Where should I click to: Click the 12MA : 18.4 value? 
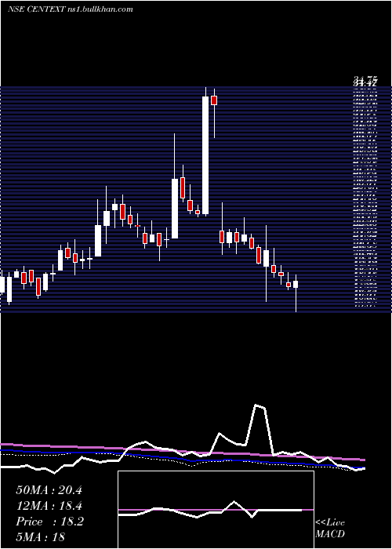pyautogui.click(x=49, y=506)
